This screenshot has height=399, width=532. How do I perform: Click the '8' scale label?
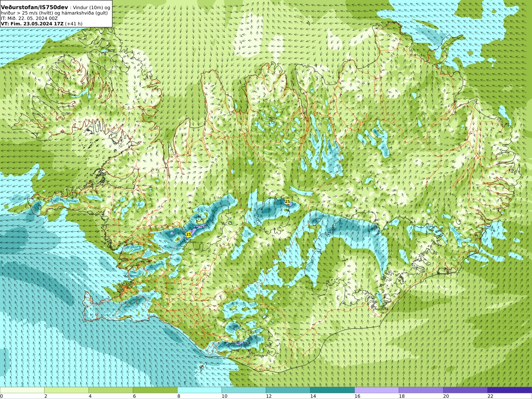point(179,396)
